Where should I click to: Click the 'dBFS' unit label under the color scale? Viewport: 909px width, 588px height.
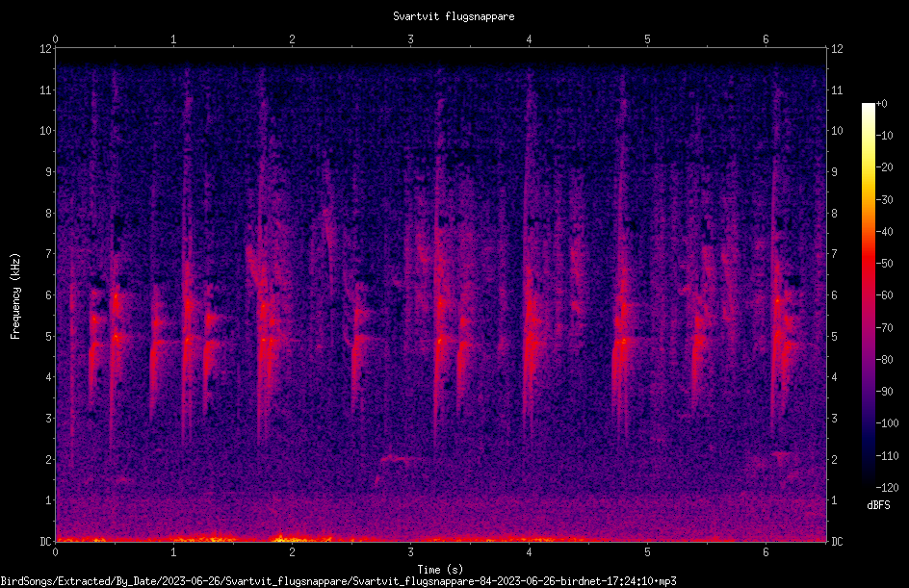pos(878,505)
